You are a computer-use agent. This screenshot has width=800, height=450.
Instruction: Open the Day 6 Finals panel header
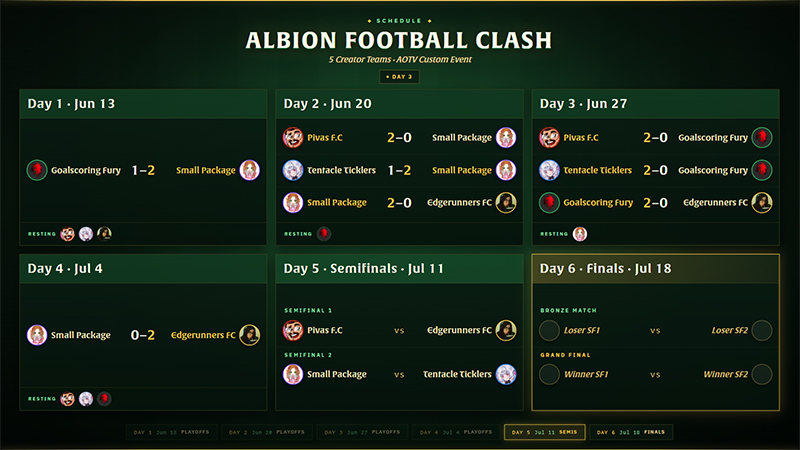click(x=656, y=269)
